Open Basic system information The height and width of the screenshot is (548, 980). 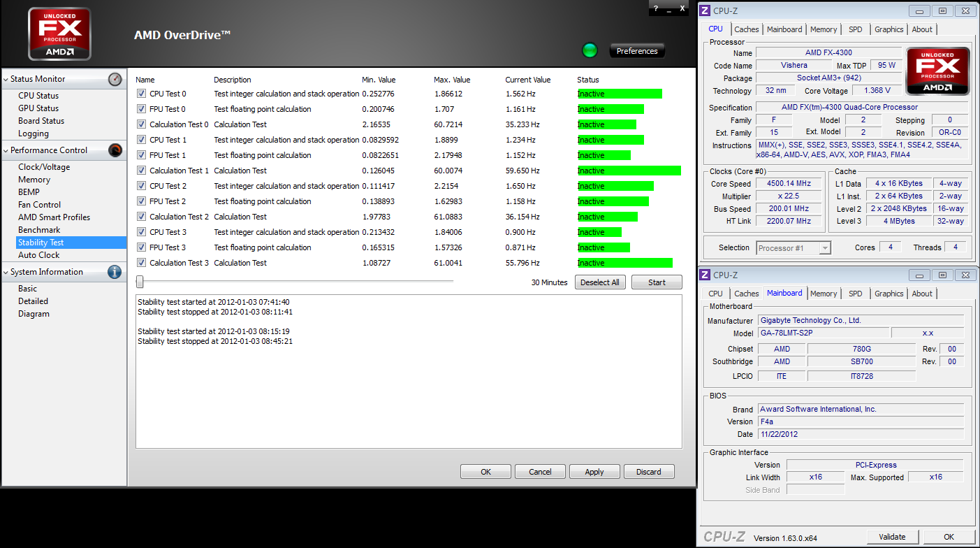pyautogui.click(x=28, y=289)
